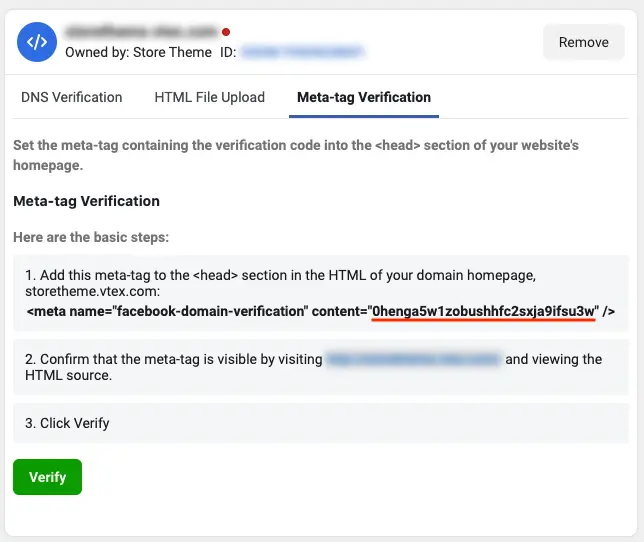Click the blurred domain name title
Image resolution: width=644 pixels, height=542 pixels.
[x=140, y=33]
